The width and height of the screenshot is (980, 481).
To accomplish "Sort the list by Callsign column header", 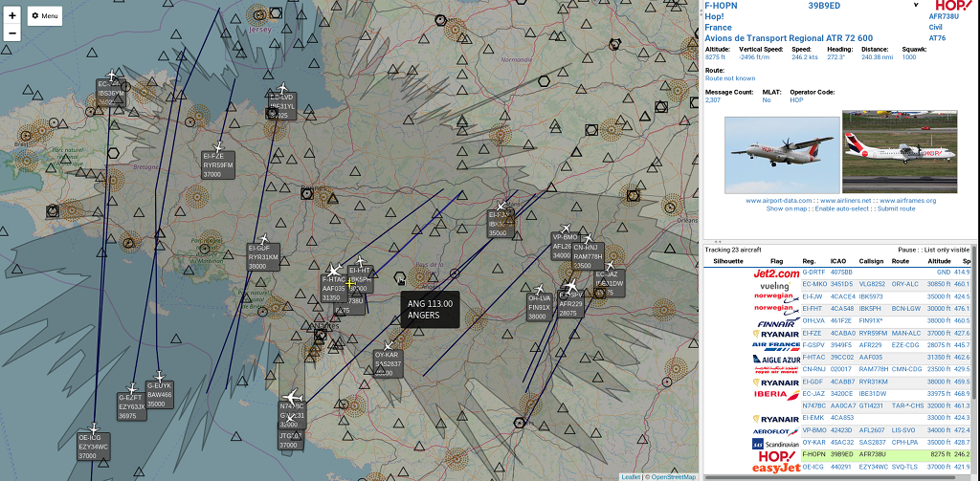I will (873, 261).
